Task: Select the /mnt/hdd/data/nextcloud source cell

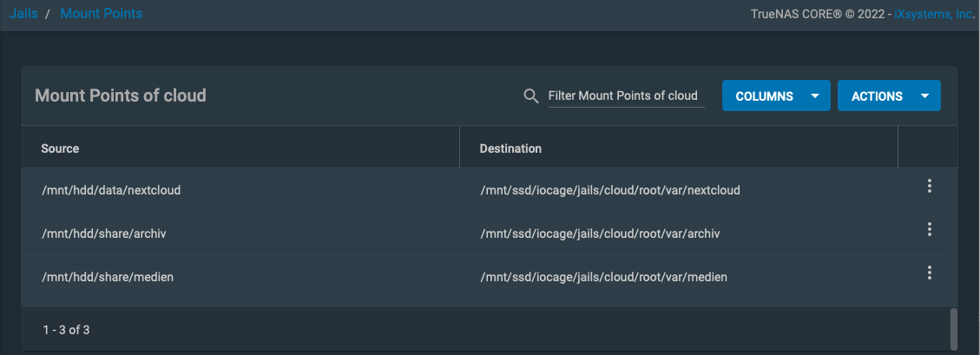Action: pyautogui.click(x=111, y=189)
